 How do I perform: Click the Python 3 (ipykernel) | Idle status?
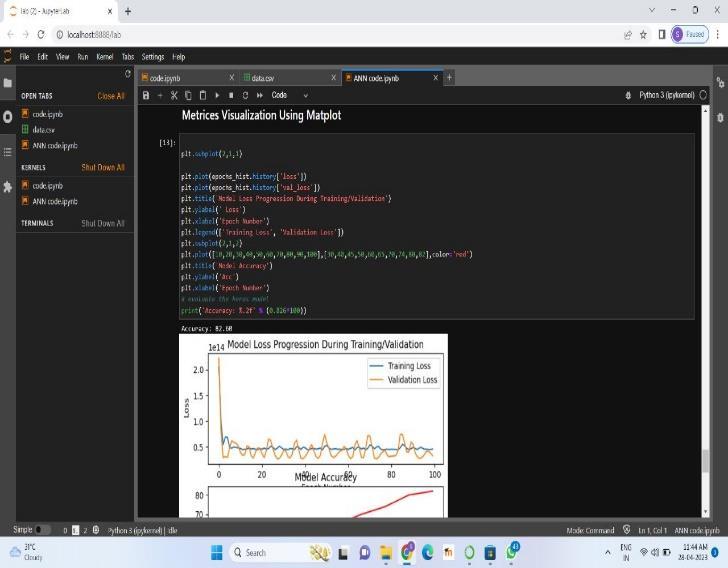click(x=142, y=530)
